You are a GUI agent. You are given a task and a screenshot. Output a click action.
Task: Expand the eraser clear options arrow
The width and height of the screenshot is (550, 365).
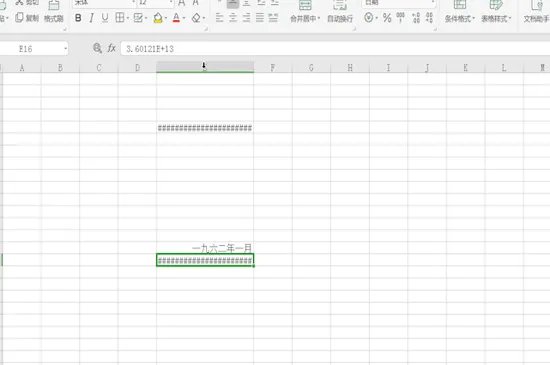pyautogui.click(x=204, y=18)
